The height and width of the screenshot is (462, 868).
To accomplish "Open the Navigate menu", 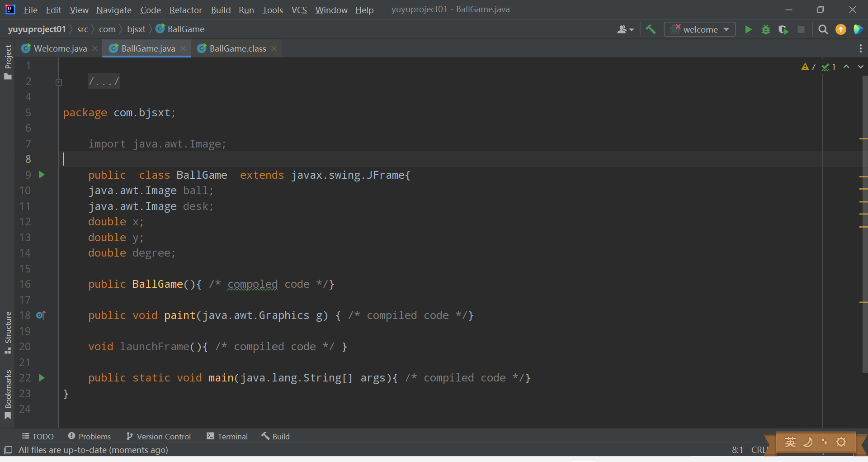I will [x=114, y=10].
